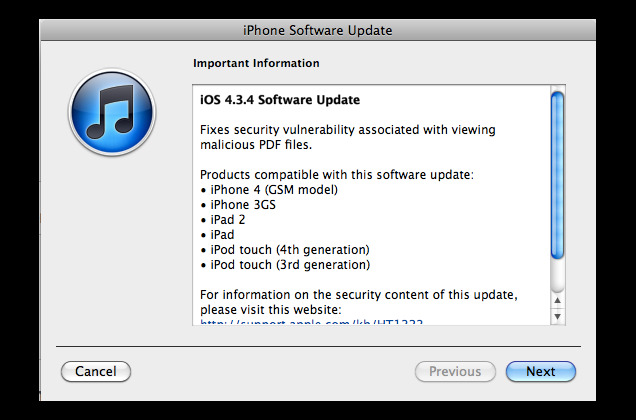This screenshot has height=420, width=636.
Task: Click the Important Information heading
Action: click(x=256, y=63)
